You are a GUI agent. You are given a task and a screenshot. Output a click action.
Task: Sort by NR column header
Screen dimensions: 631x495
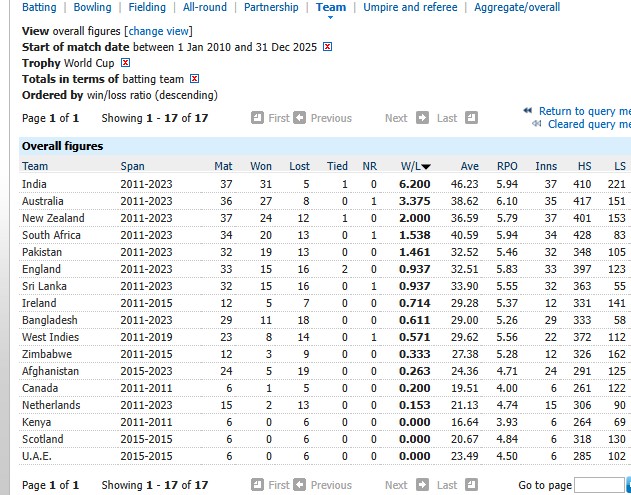pyautogui.click(x=369, y=166)
